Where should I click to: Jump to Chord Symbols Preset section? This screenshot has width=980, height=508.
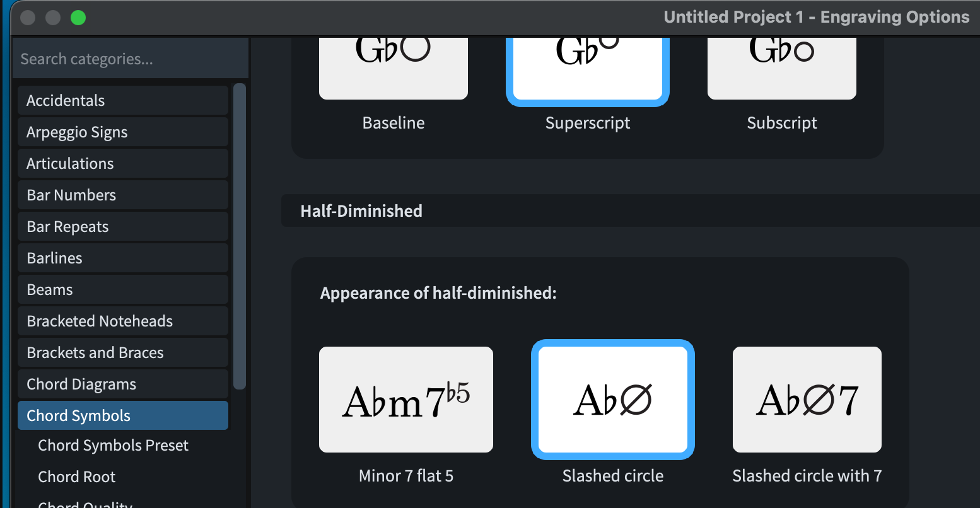coord(114,446)
